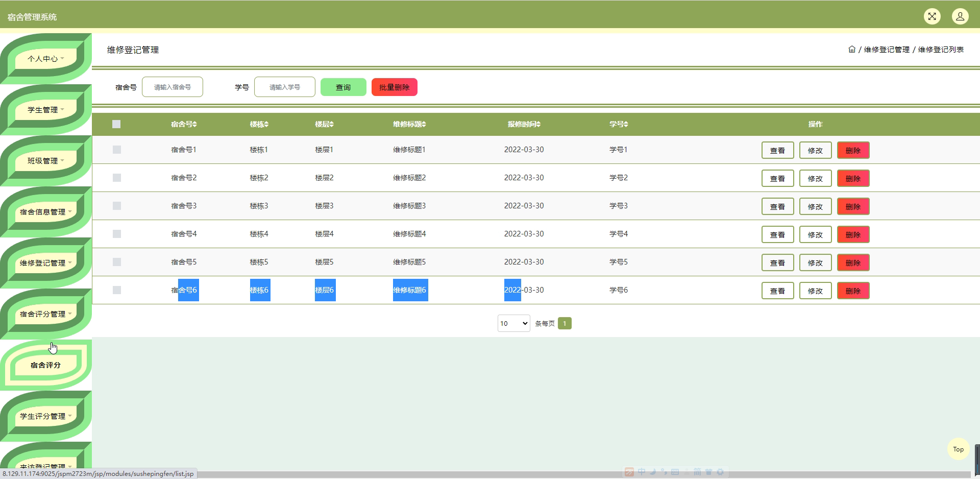Expand the 宿舍信息管理 sidebar menu

pyautogui.click(x=46, y=212)
